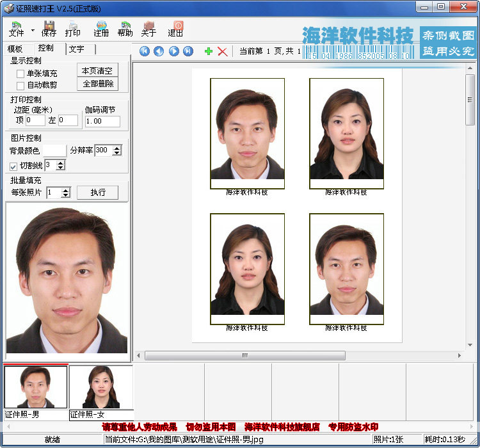Image resolution: width=480 pixels, height=448 pixels.
Task: Open the 关于 about icon
Action: pos(148,29)
